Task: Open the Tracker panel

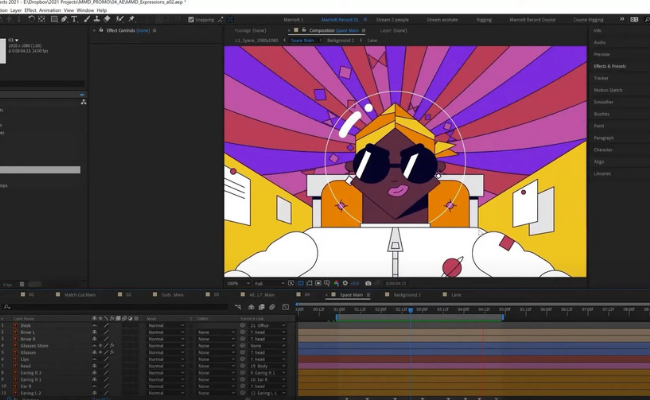Action: click(x=601, y=78)
